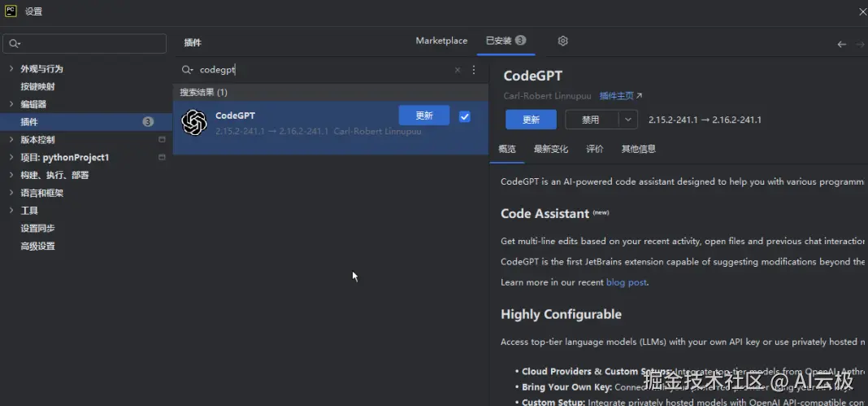Click the plugin search magnifier icon
This screenshot has width=868, height=406.
[187, 70]
